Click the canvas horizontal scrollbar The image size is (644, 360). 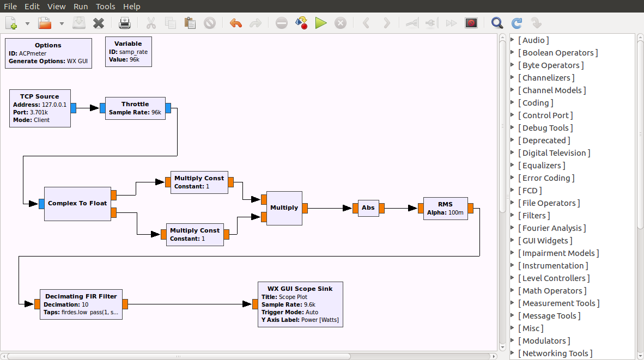[x=178, y=356]
